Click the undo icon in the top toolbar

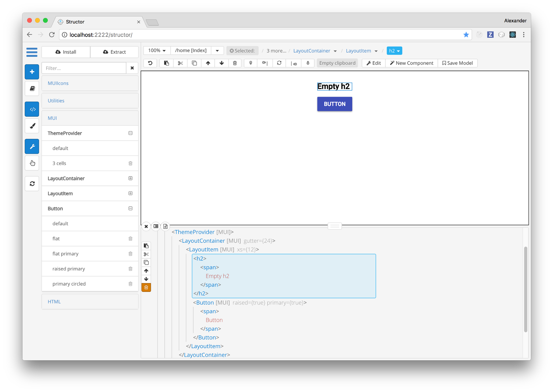point(150,63)
